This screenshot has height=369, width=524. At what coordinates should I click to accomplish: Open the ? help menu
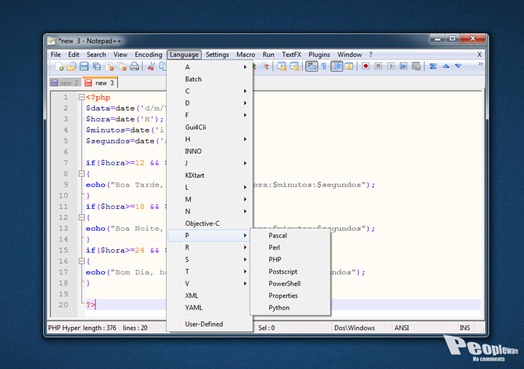(x=371, y=54)
